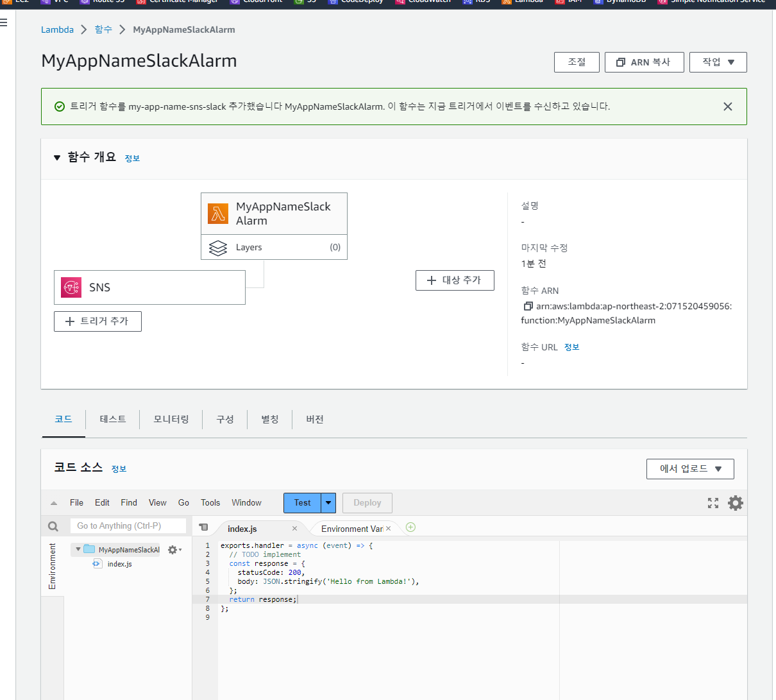Copy function ARN using the copy icon
The image size is (776, 700).
(x=528, y=306)
